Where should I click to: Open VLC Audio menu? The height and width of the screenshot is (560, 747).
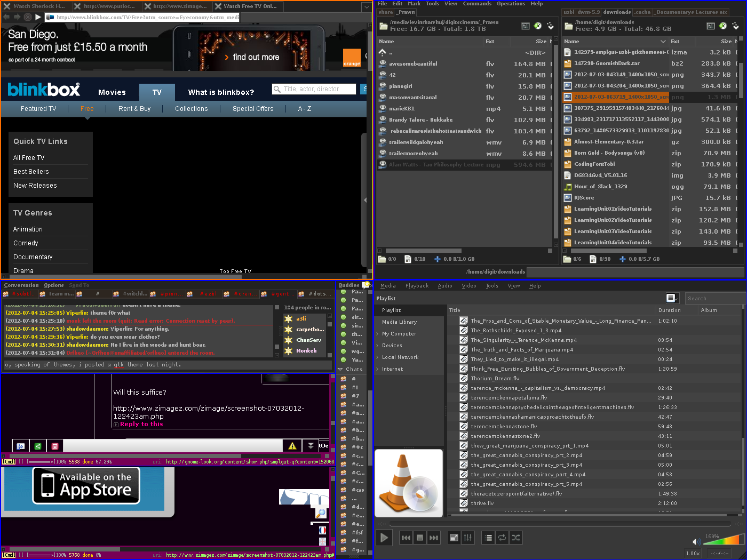click(445, 286)
